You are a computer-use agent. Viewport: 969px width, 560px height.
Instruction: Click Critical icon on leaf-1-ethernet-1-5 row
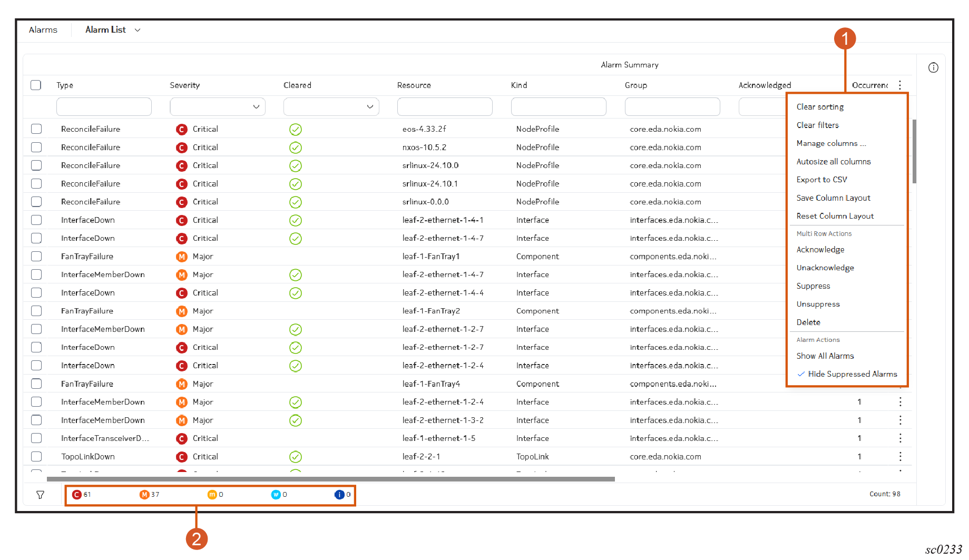click(x=182, y=438)
